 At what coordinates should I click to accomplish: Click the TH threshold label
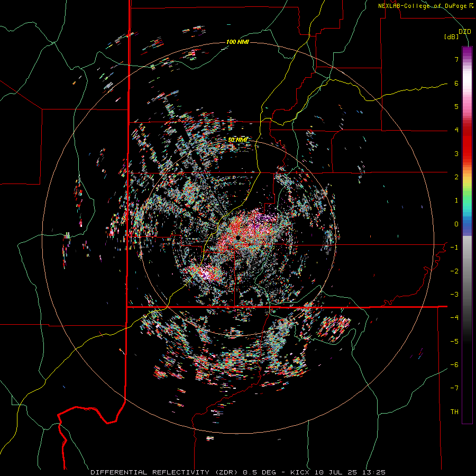pyautogui.click(x=454, y=412)
